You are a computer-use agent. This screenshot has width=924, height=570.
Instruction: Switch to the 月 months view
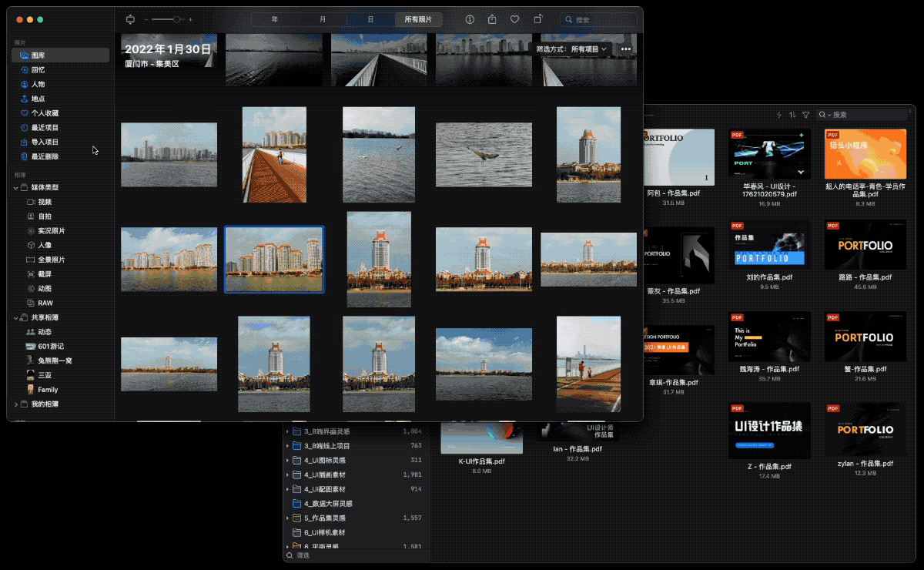323,19
